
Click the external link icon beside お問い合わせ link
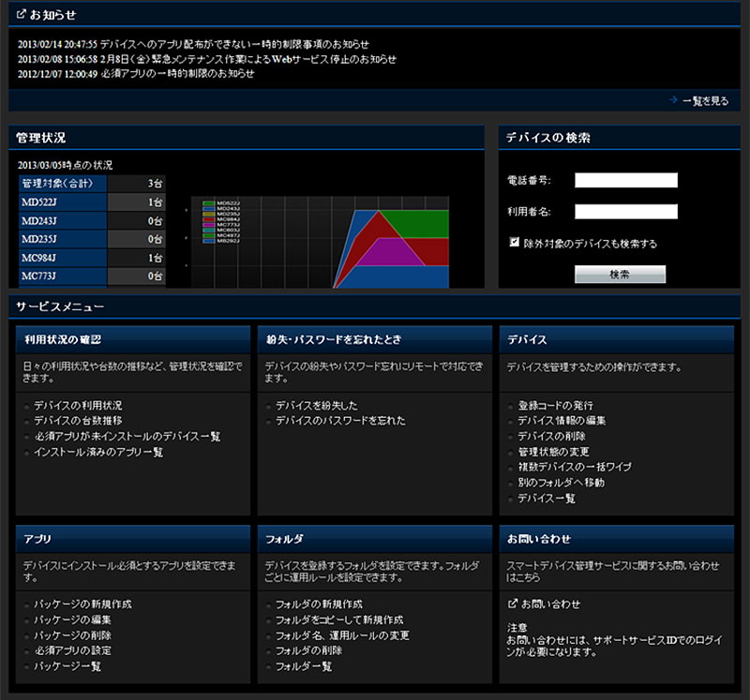click(512, 604)
